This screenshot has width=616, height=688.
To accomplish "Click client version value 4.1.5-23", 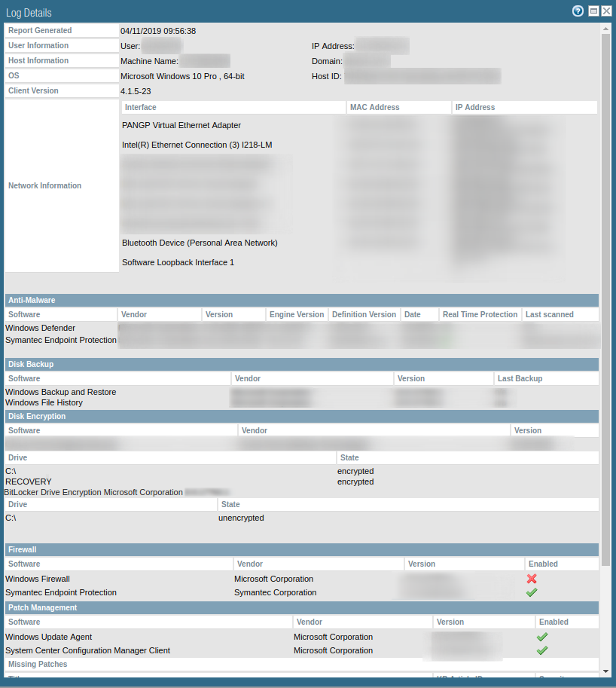I will (x=136, y=91).
